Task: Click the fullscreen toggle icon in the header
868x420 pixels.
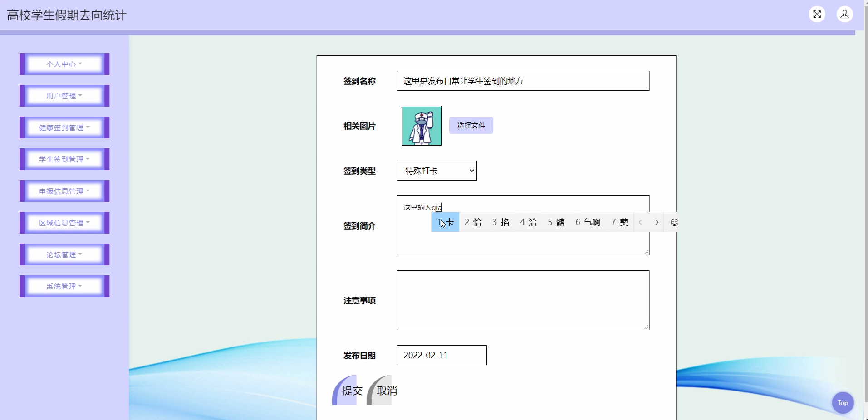Action: click(x=817, y=14)
